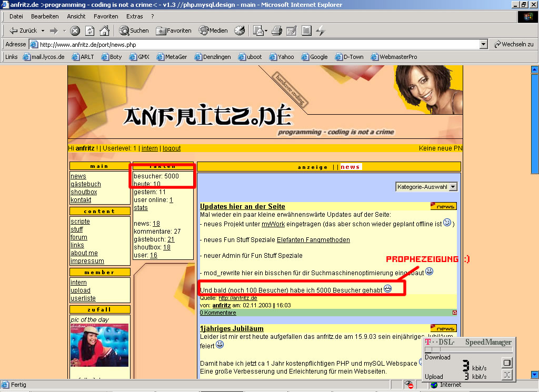Click the SpeedManager progress bar

[468, 350]
